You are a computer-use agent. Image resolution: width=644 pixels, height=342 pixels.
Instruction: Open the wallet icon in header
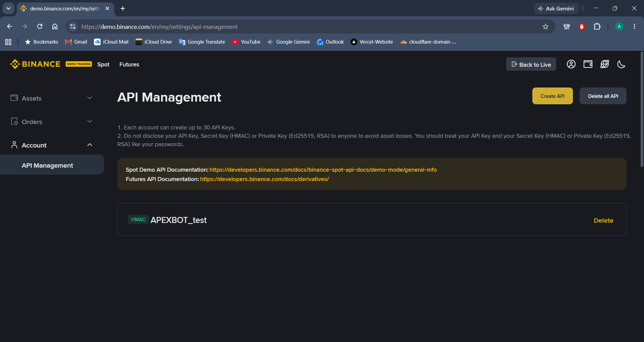click(x=588, y=64)
